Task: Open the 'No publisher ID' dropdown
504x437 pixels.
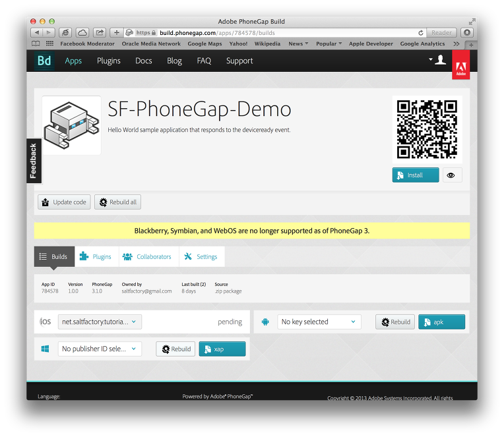Action: [100, 349]
